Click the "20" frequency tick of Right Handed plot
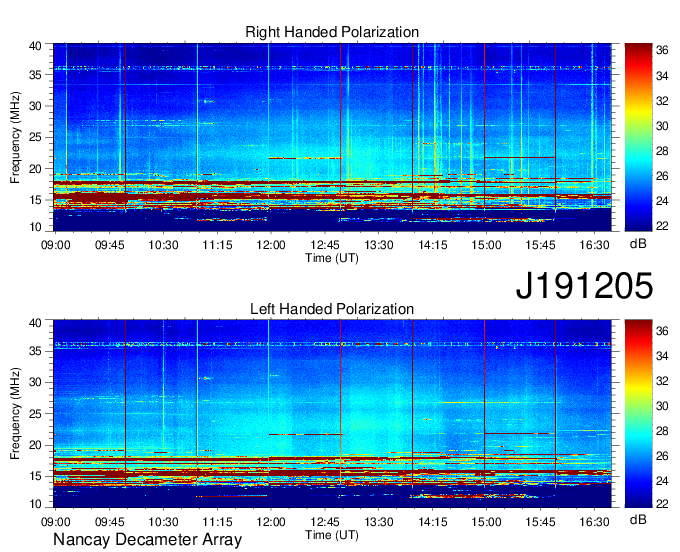The width and height of the screenshot is (680, 552). 35,169
